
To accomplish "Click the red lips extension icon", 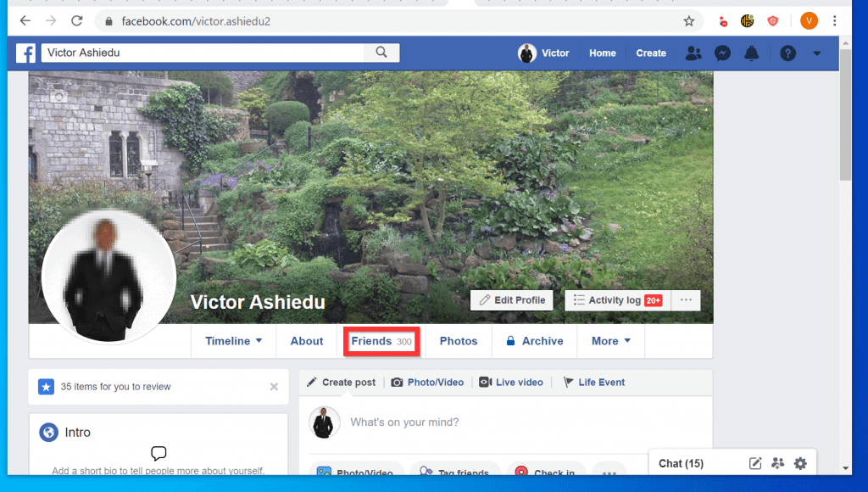I will [x=723, y=22].
